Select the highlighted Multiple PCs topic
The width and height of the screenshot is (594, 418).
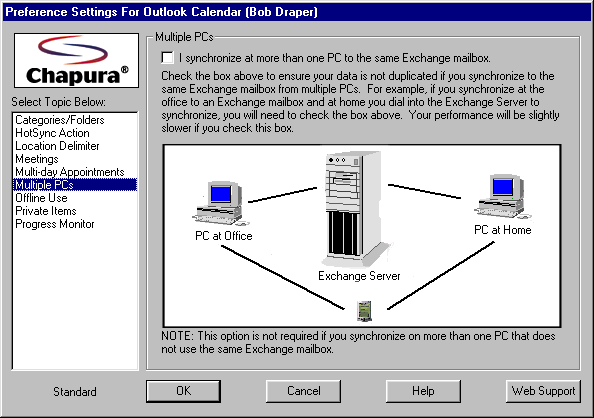pyautogui.click(x=75, y=185)
